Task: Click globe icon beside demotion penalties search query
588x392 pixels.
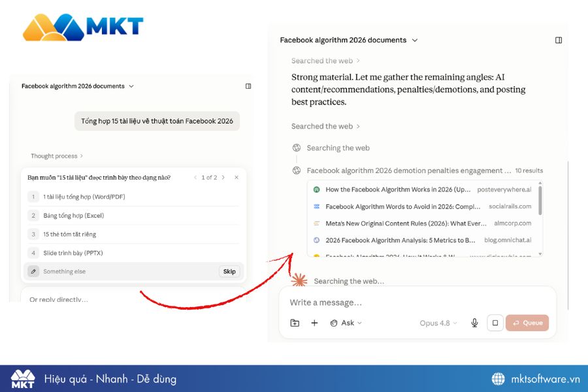Action: (297, 171)
